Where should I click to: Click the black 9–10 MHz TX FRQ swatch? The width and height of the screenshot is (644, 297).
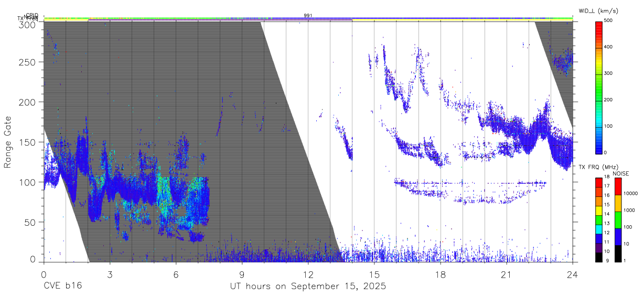click(598, 257)
